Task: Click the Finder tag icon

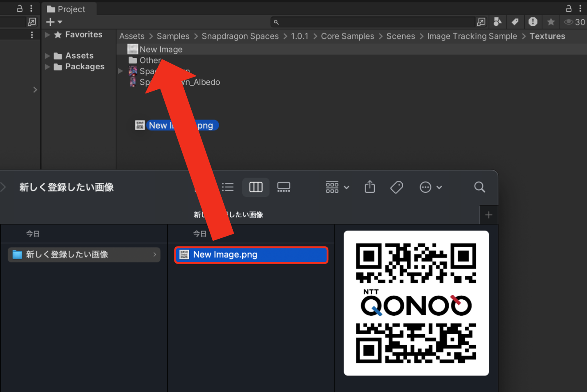Action: [397, 187]
